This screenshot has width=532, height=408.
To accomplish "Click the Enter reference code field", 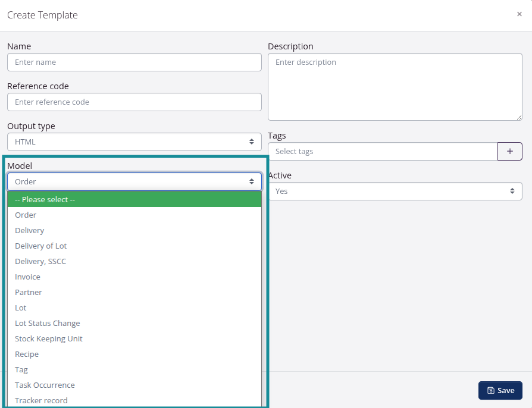I will point(134,102).
